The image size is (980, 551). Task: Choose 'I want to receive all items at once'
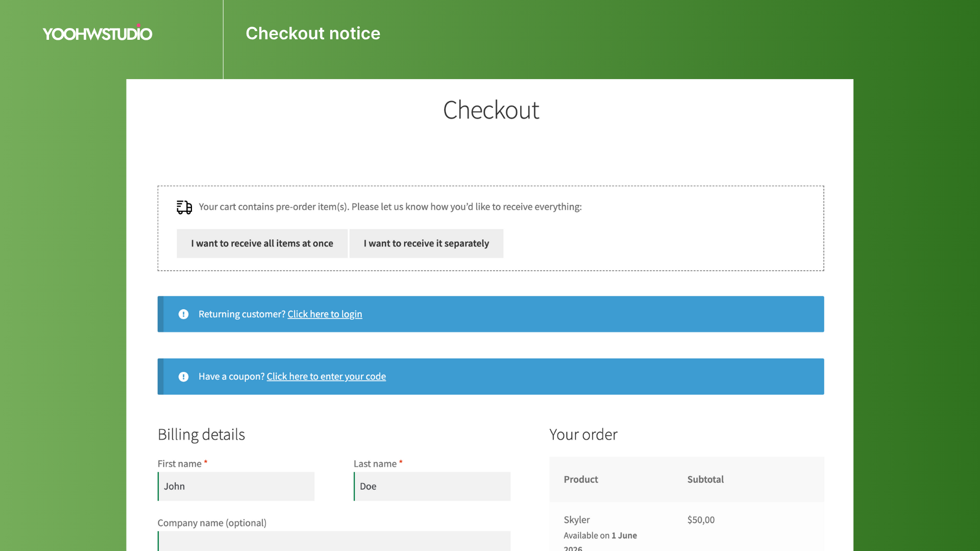pyautogui.click(x=262, y=243)
